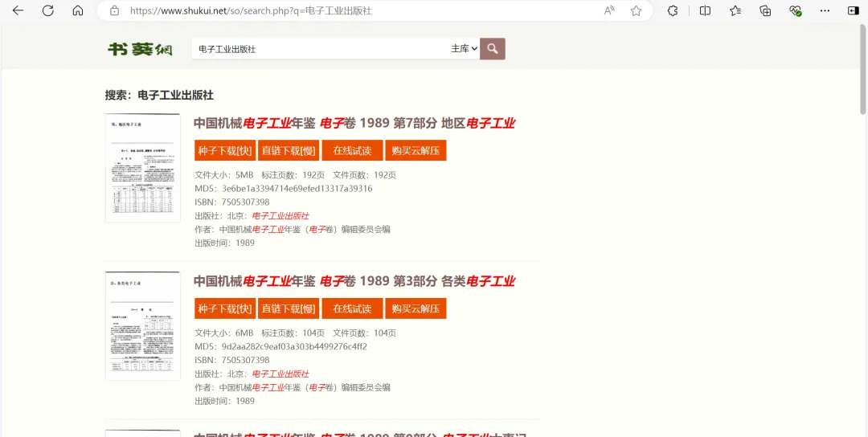Viewport: 868px width, 437px height.
Task: Open the title link of the 第7部分 地区电子工业 result
Action: point(354,124)
